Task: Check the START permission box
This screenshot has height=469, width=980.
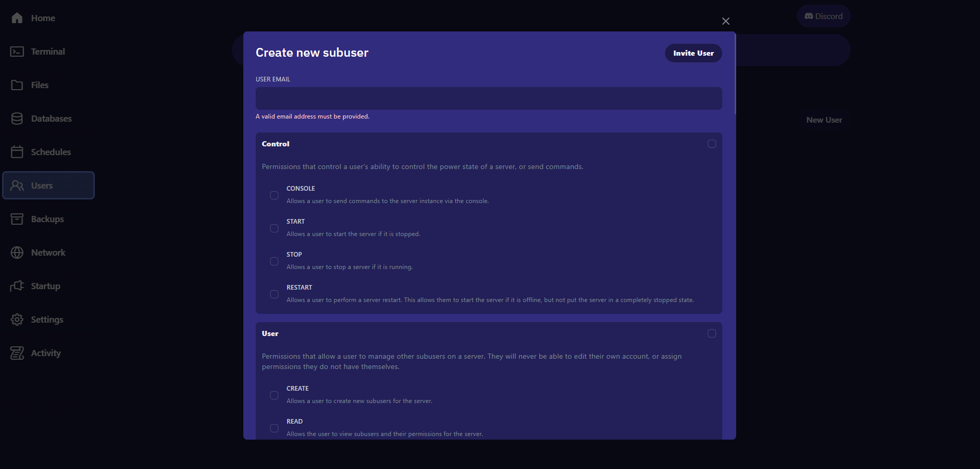Action: point(274,228)
